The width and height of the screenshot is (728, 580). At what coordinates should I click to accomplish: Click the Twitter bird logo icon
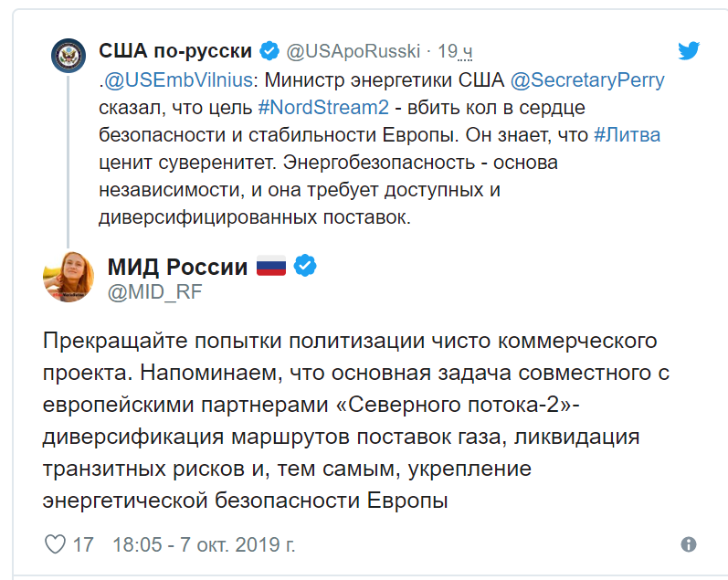(689, 50)
